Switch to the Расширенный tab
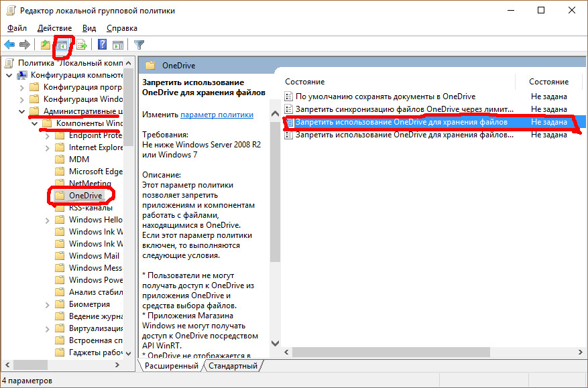Viewport: 588px width, 388px height. click(172, 366)
